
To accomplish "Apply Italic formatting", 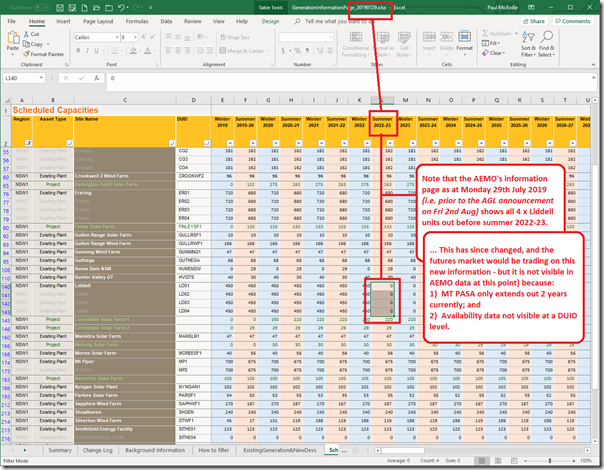I will pyautogui.click(x=87, y=50).
